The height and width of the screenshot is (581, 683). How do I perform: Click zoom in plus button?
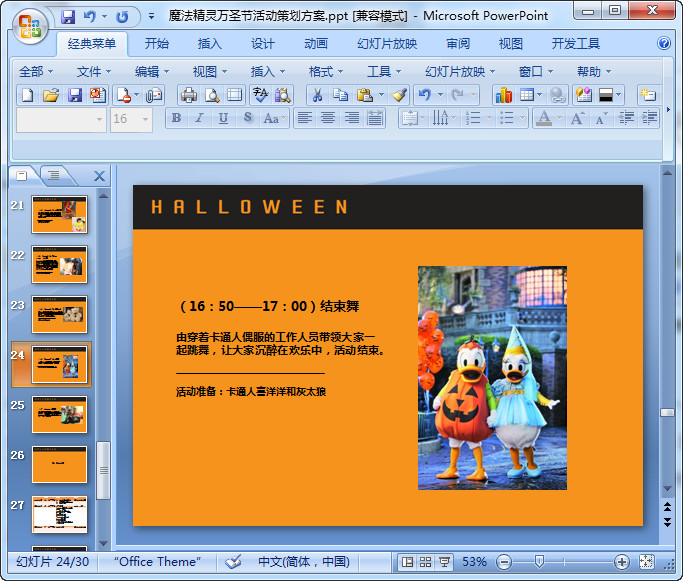click(622, 562)
